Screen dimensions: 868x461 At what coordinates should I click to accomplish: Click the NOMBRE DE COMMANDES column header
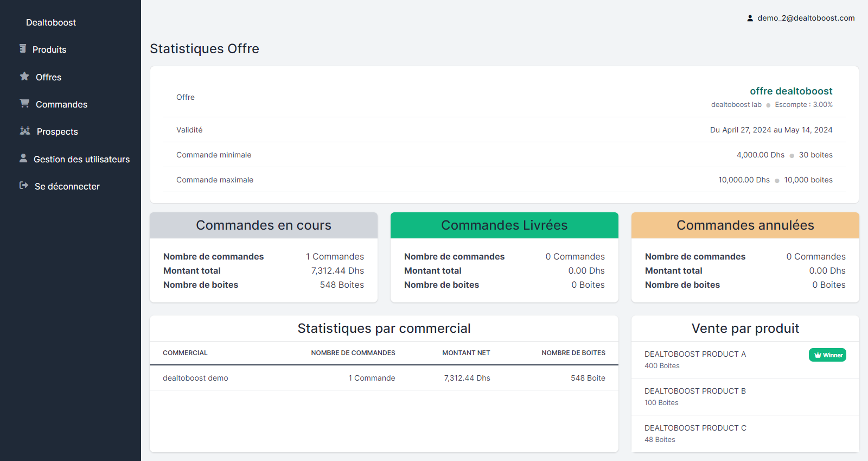pos(353,353)
